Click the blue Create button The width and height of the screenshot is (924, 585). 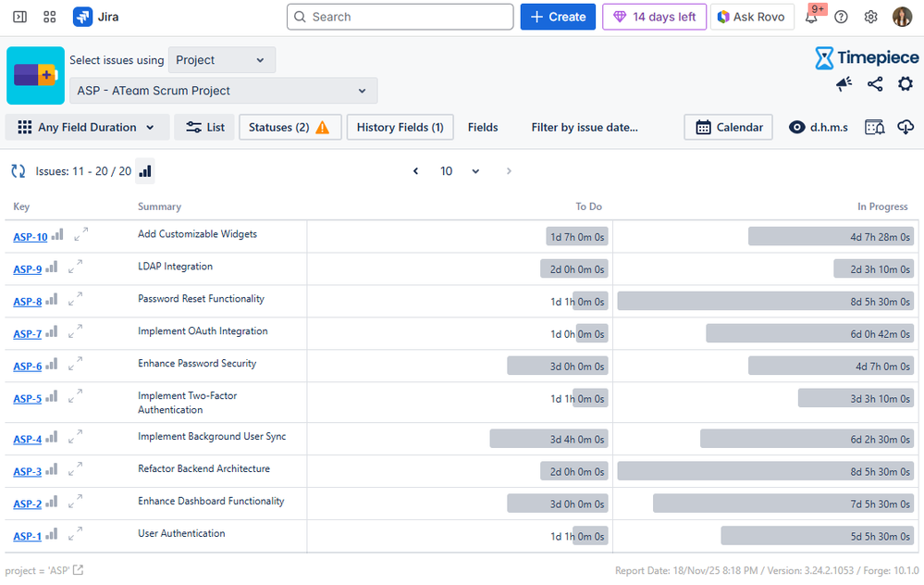point(558,17)
